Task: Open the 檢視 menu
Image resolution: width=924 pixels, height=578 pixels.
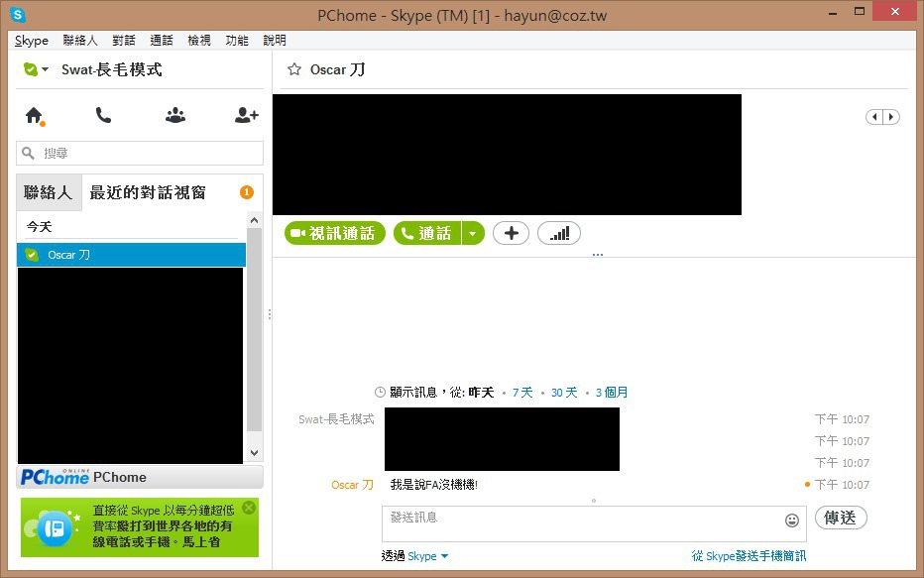Action: coord(199,40)
